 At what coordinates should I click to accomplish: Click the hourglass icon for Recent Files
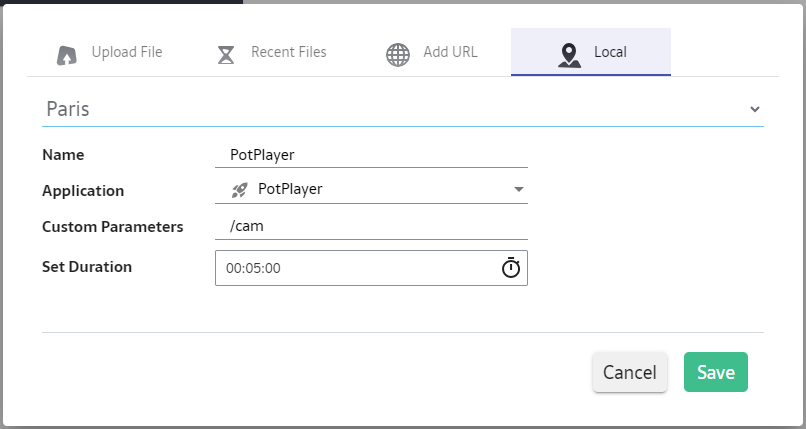[226, 54]
